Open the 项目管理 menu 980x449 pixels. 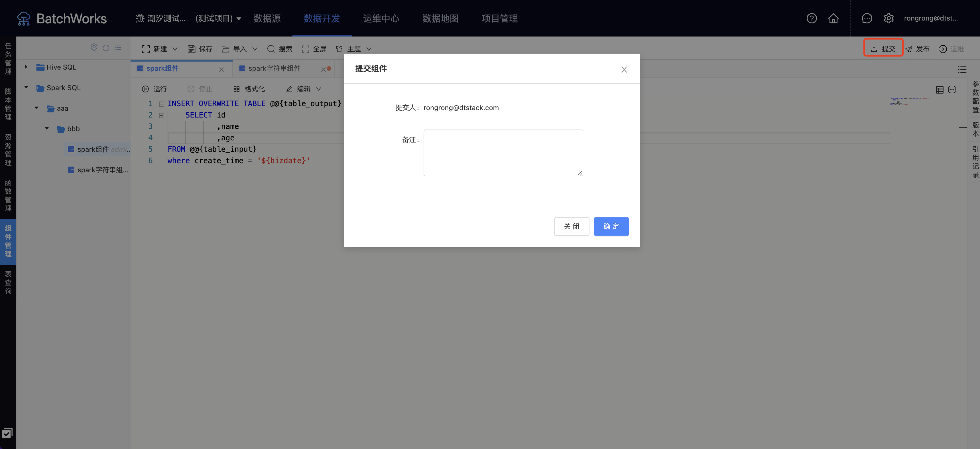(499, 18)
